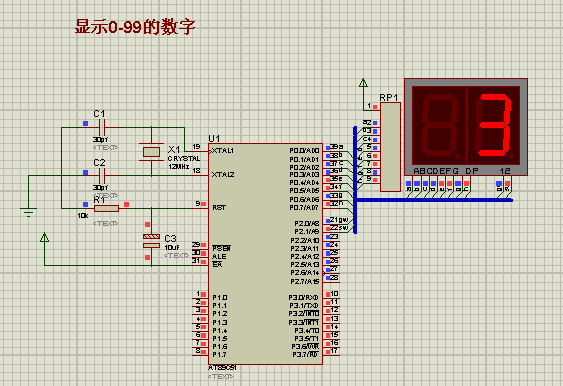Select the horizontal blue bus under display

tap(434, 200)
